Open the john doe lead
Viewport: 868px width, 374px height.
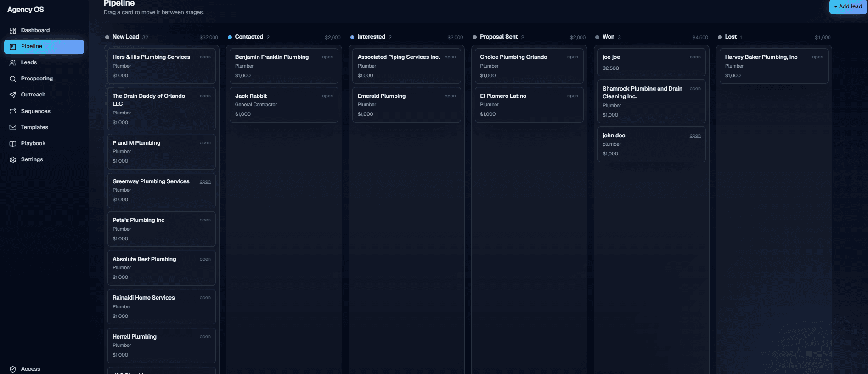point(695,136)
